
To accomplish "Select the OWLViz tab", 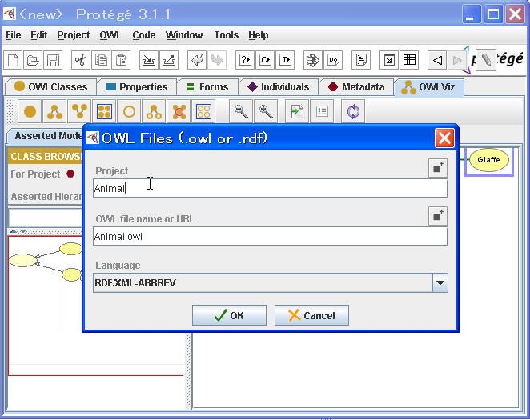I will pos(428,86).
